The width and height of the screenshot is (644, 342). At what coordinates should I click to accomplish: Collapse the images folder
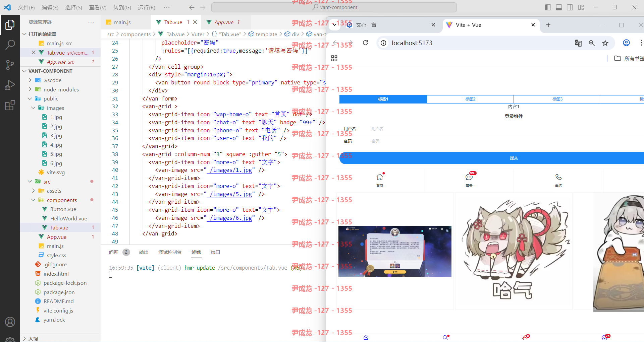(33, 108)
